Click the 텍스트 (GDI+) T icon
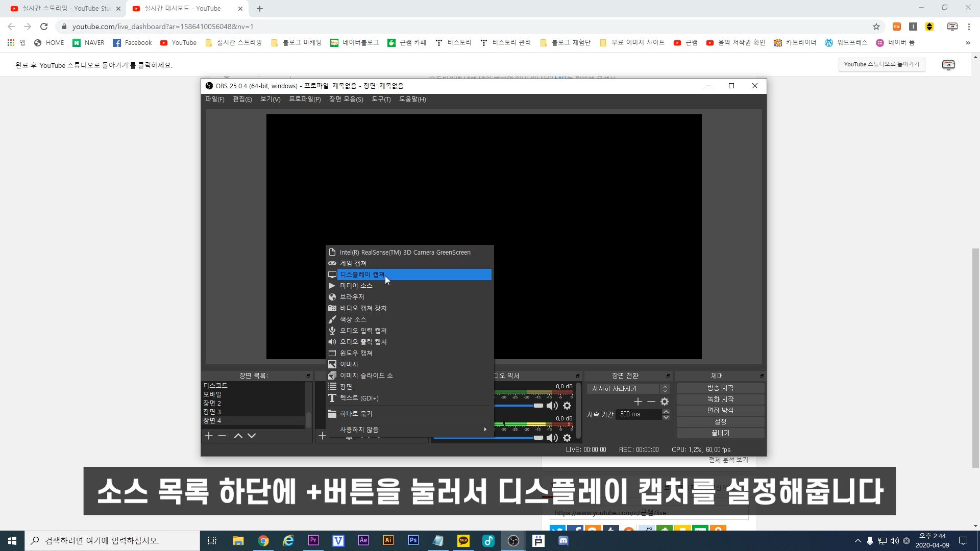 point(332,398)
